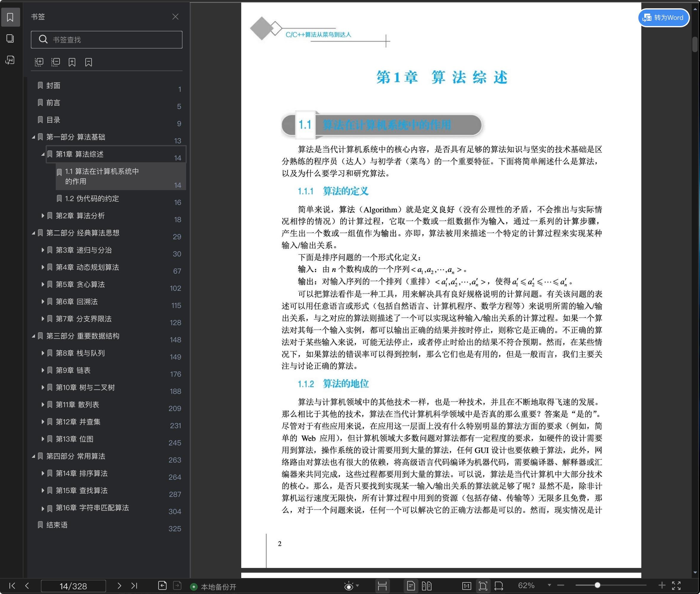Toggle continuous scrolling mode
This screenshot has height=594, width=700.
(382, 586)
